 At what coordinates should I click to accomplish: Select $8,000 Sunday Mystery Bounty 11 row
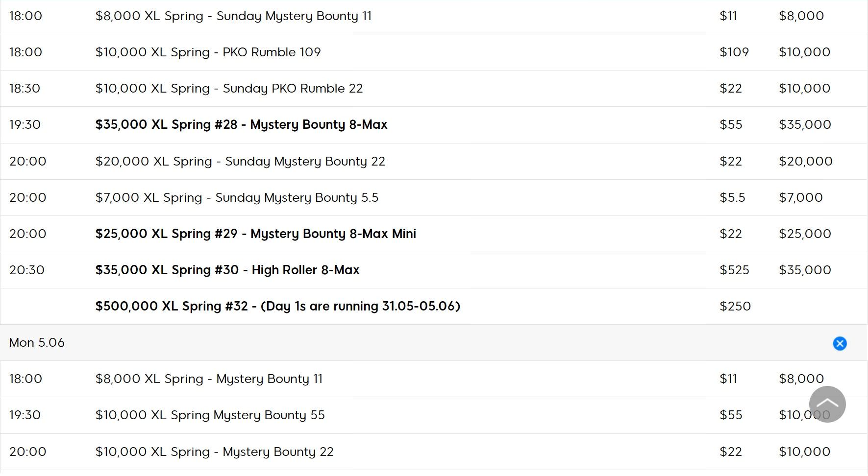233,16
